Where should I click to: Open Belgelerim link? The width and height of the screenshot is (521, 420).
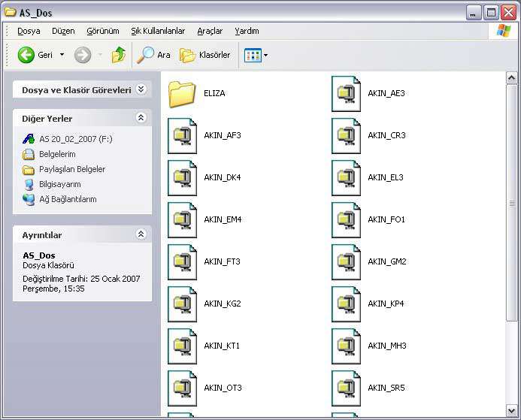[x=57, y=154]
